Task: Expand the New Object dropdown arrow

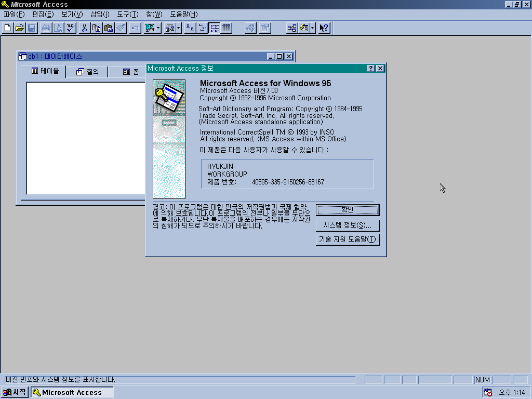Action: [x=313, y=28]
